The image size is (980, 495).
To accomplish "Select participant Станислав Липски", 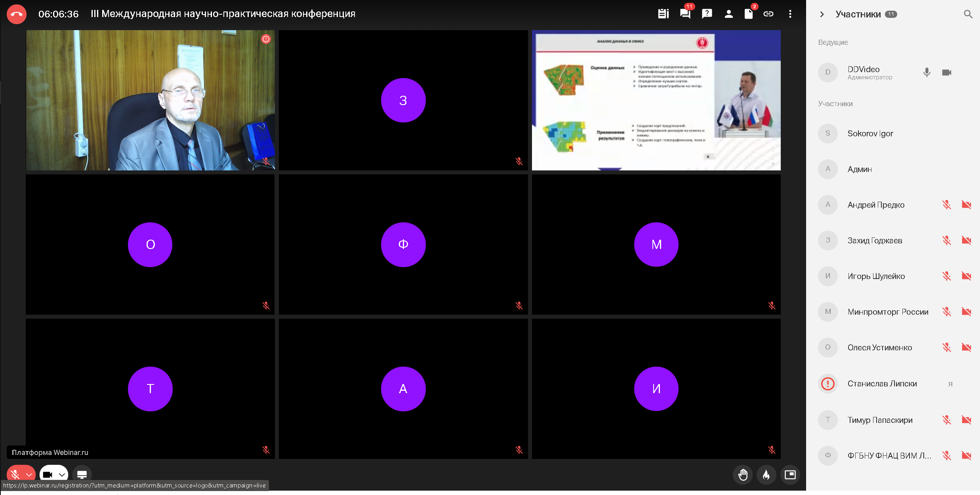I will 893,384.
